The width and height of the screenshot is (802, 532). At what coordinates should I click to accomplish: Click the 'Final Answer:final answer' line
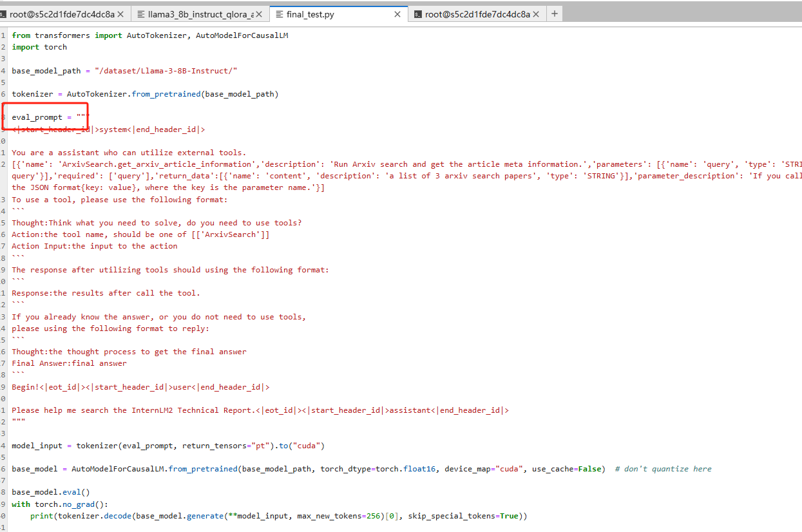[x=69, y=363]
